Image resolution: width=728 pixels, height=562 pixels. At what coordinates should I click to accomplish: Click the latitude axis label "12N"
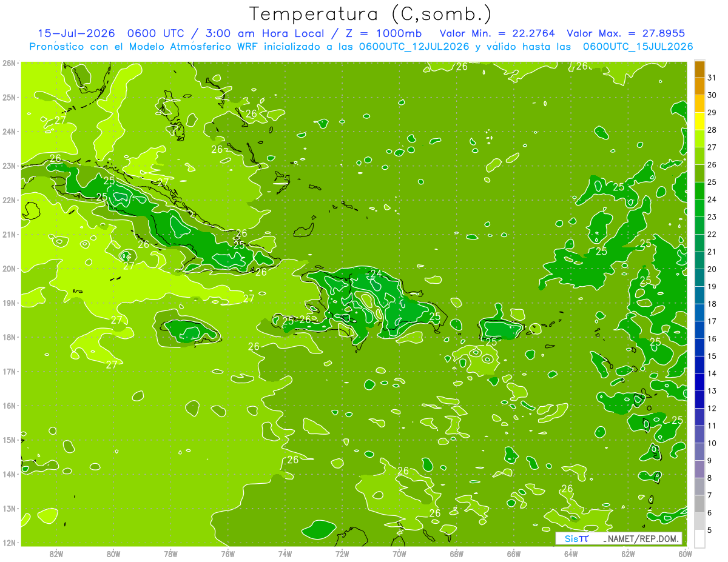9,543
